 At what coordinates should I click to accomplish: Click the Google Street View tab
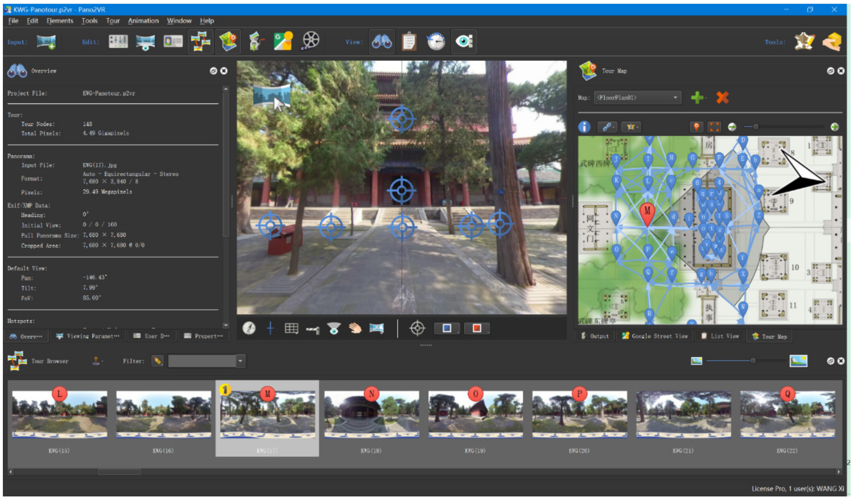click(655, 336)
